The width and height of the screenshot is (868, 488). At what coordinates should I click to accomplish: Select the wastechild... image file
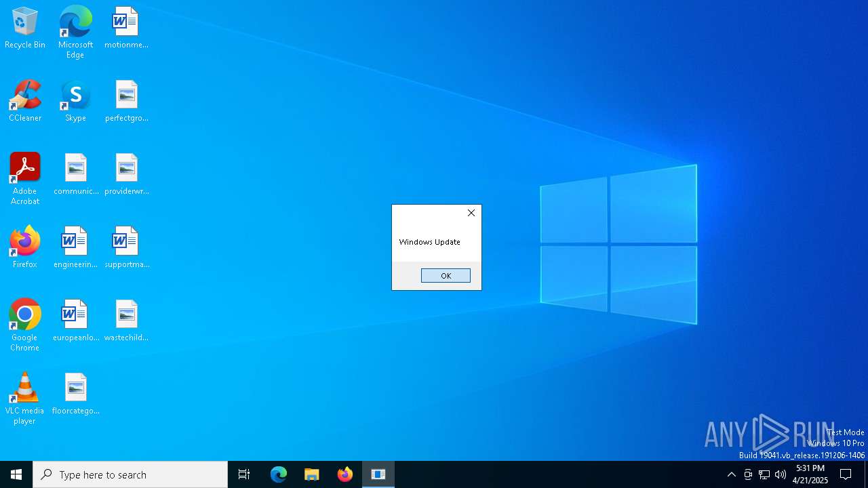click(126, 321)
